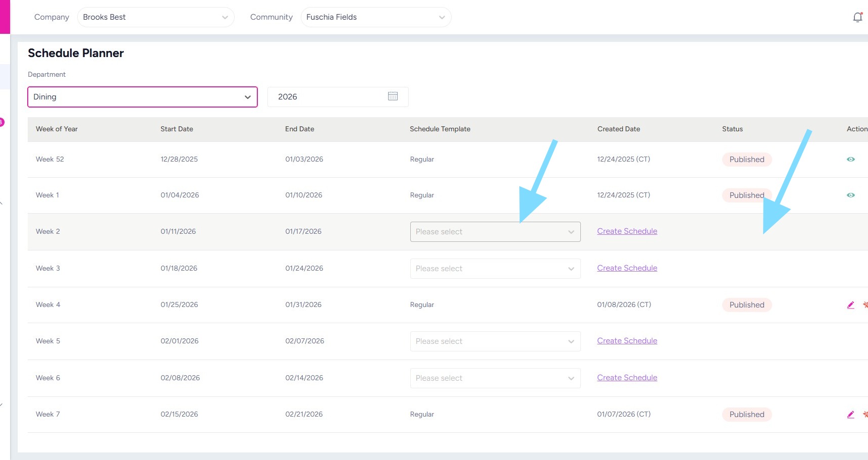Edit the Week 7 schedule with pencil icon
The width and height of the screenshot is (868, 460).
tap(851, 415)
